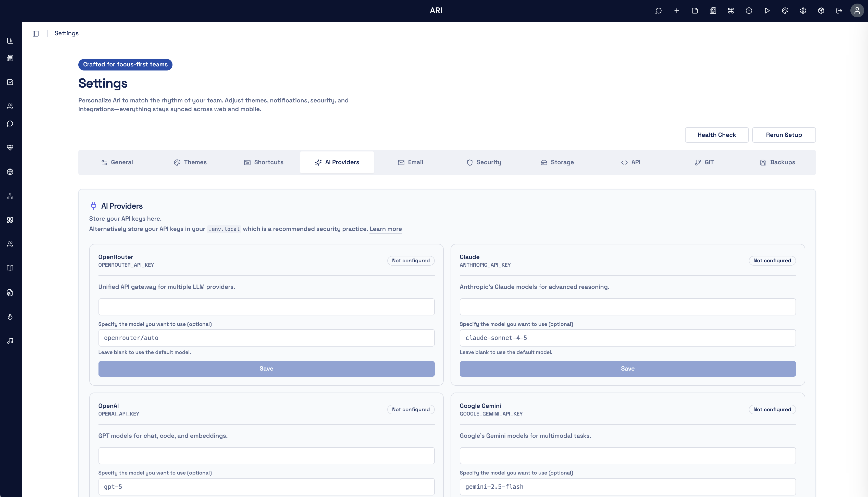Focus the Claude API key field
Viewport: 868px width, 497px height.
(628, 307)
